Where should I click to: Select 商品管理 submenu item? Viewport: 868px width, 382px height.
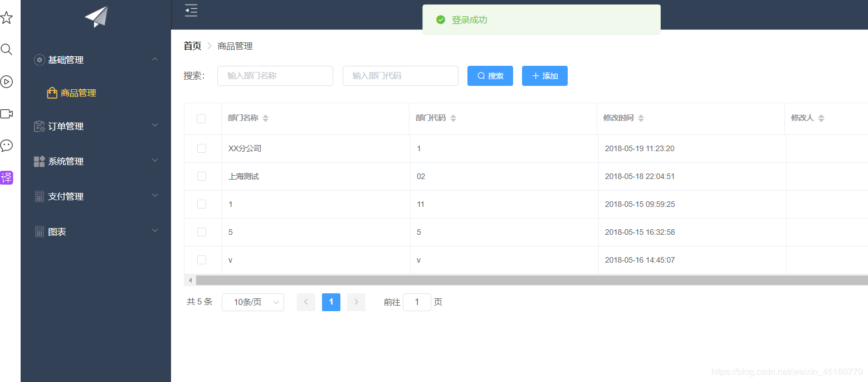(x=96, y=93)
